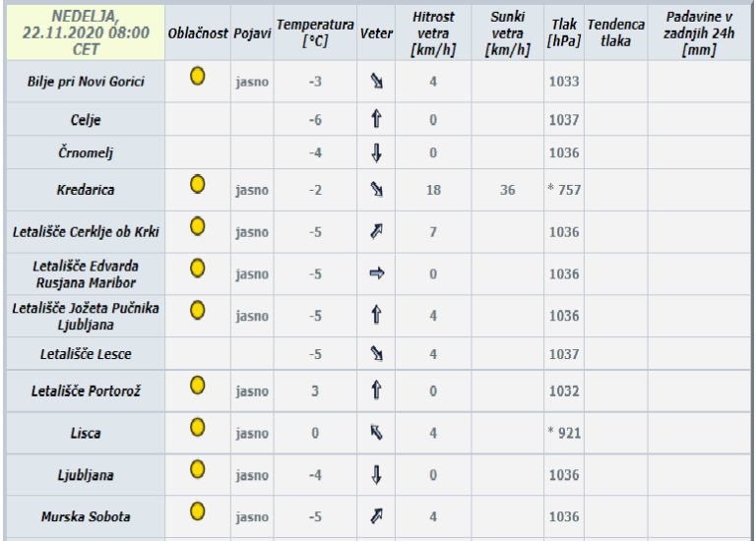Select station Letališče Edvarda Rusjana Maribor
756x541 pixels.
click(86, 274)
